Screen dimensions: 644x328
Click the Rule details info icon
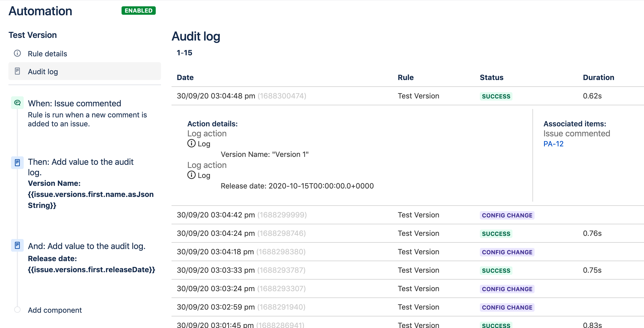coord(17,53)
